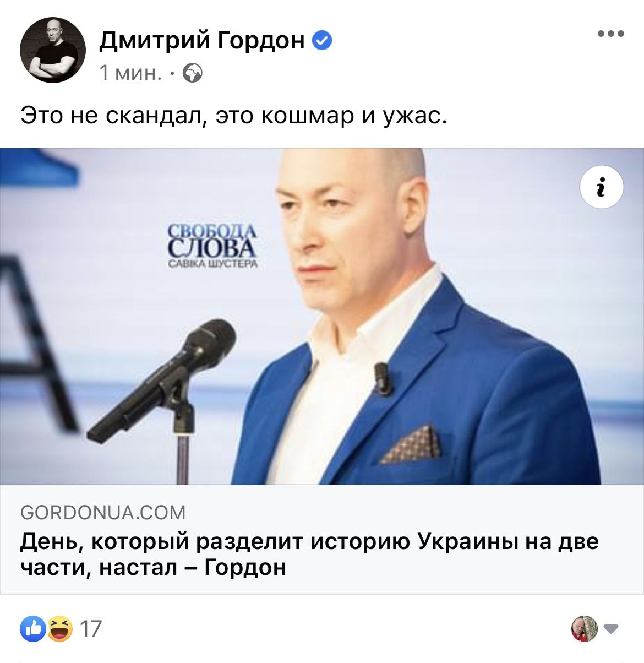
Task: Click the blue verified checkmark badge
Action: 322,40
